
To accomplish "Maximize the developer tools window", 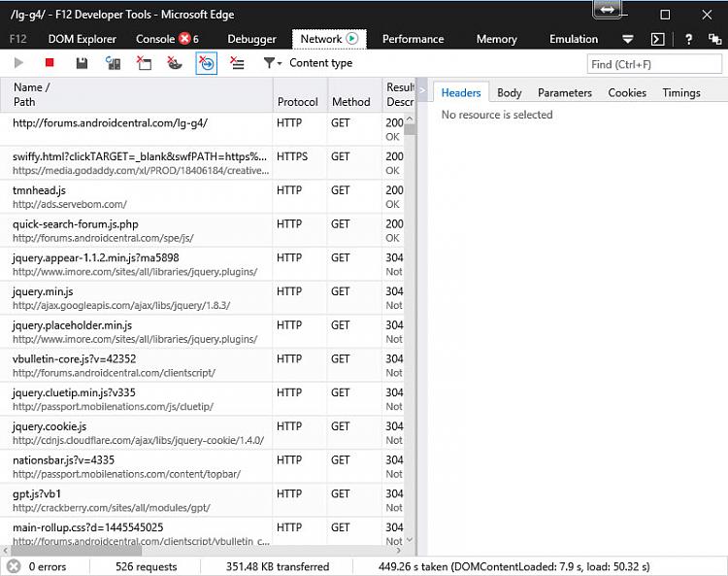I will pos(665,15).
